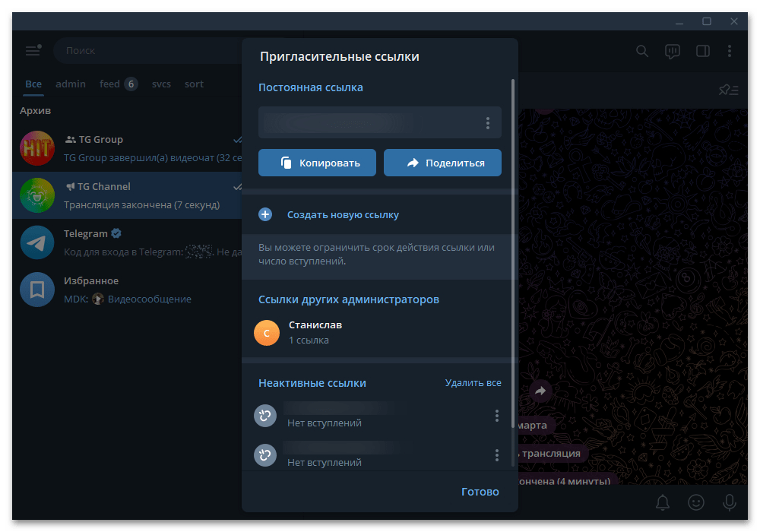Click the chat search magnifier icon

pos(641,51)
